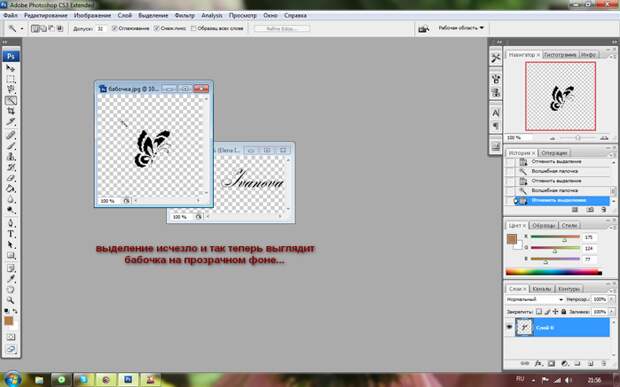The width and height of the screenshot is (620, 387).
Task: Toggle the Смеж.пикс checkbox
Action: (157, 28)
